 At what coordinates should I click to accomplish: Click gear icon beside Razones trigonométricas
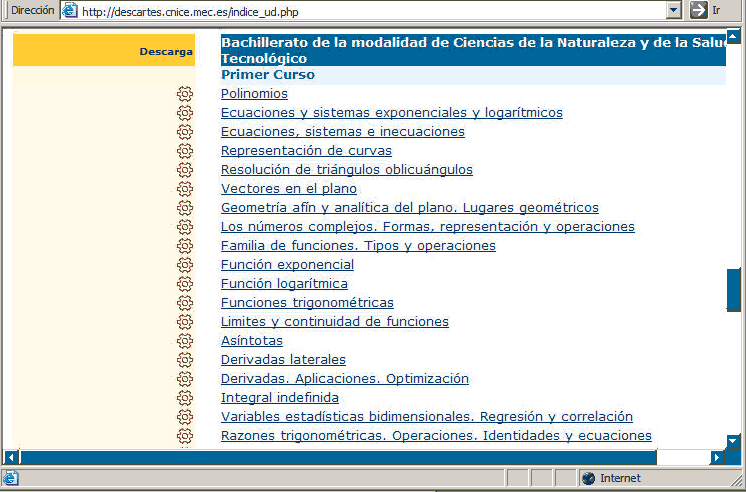point(185,436)
